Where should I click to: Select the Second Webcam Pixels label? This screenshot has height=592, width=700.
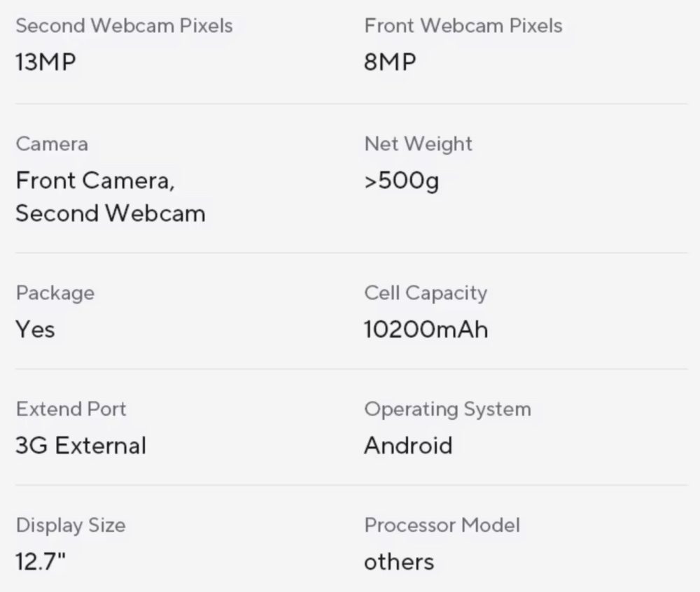coord(124,25)
